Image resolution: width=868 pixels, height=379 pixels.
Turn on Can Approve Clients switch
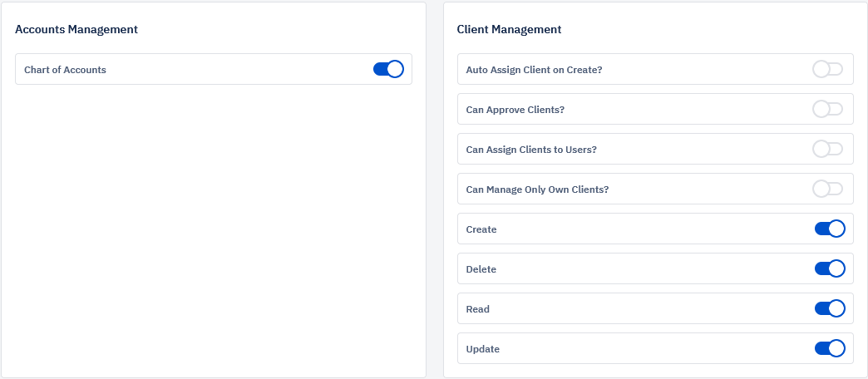827,109
